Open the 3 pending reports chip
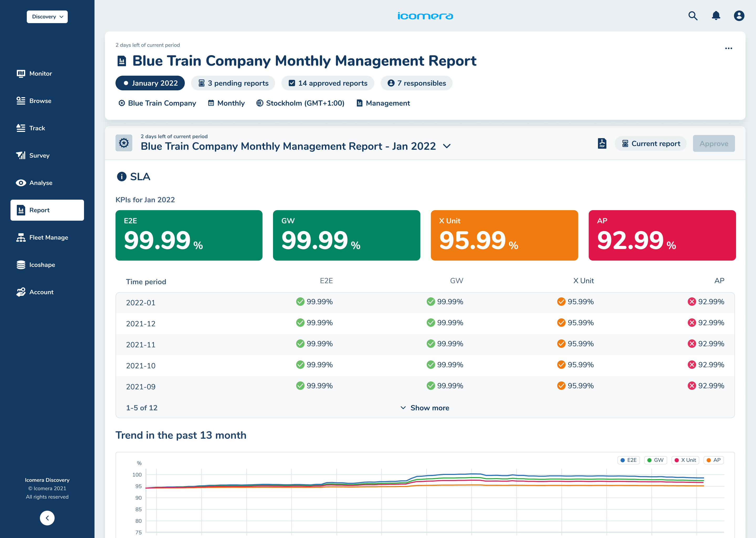The height and width of the screenshot is (538, 756). click(233, 83)
